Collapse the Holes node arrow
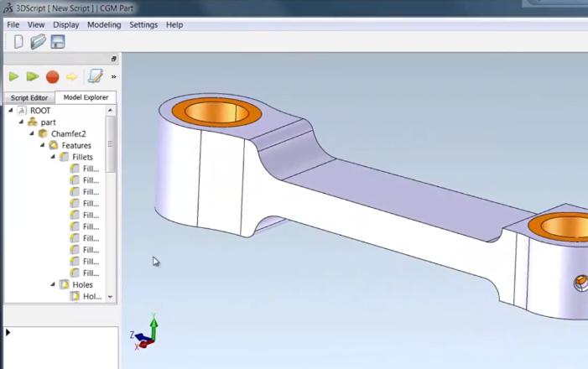The image size is (588, 369). [x=53, y=284]
